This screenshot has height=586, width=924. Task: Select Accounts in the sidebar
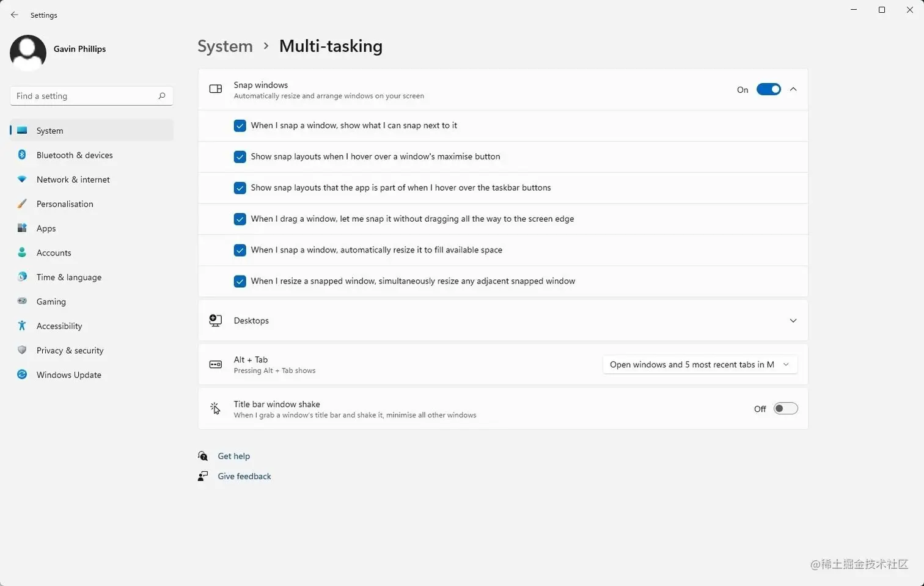(92, 252)
